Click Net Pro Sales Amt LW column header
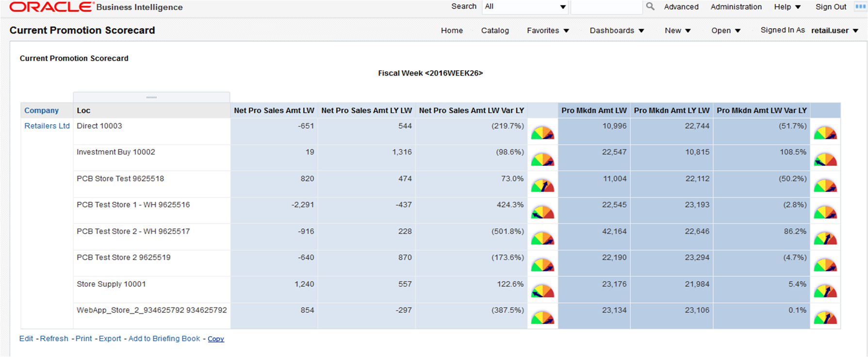This screenshot has height=357, width=868. 274,110
